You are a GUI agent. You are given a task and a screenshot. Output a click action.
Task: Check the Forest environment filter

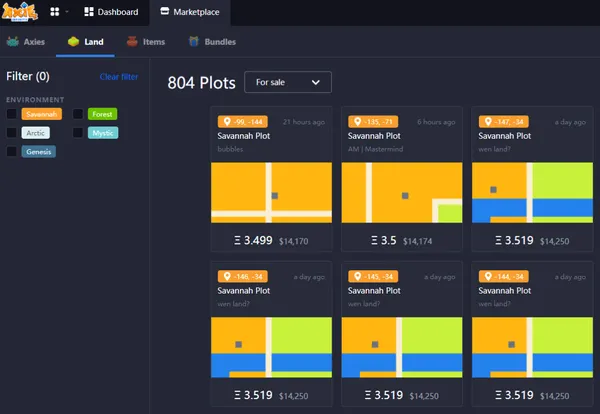pyautogui.click(x=78, y=114)
